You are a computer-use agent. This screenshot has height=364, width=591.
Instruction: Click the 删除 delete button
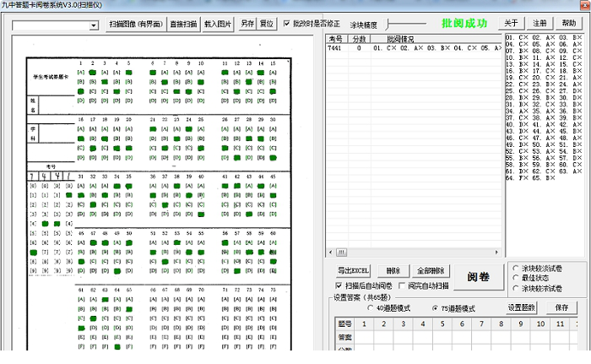393,270
